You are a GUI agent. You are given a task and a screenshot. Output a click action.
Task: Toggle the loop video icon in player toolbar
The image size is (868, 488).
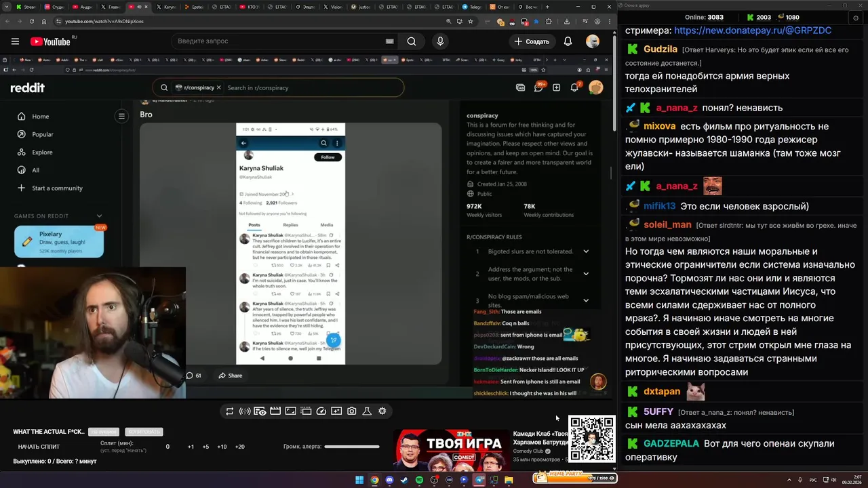(x=230, y=411)
